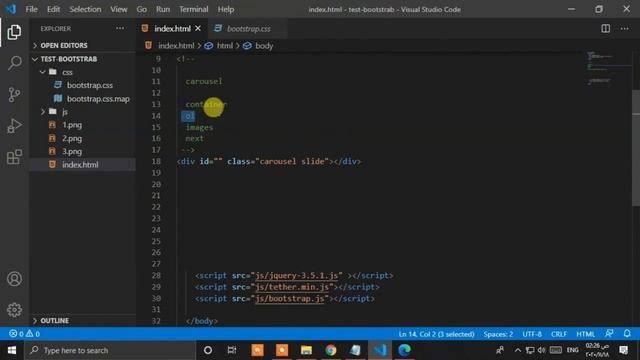Click the Windows search box
This screenshot has height=360, width=640.
point(110,350)
